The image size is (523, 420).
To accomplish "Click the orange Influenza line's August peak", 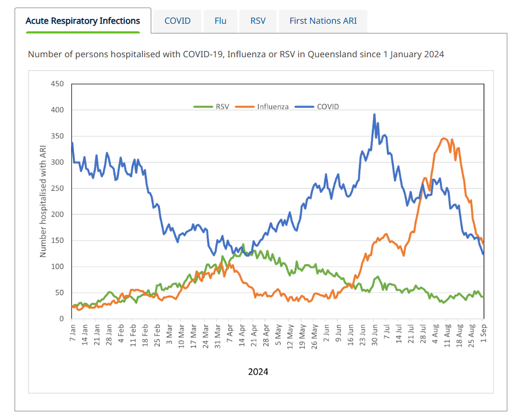I will 444,138.
